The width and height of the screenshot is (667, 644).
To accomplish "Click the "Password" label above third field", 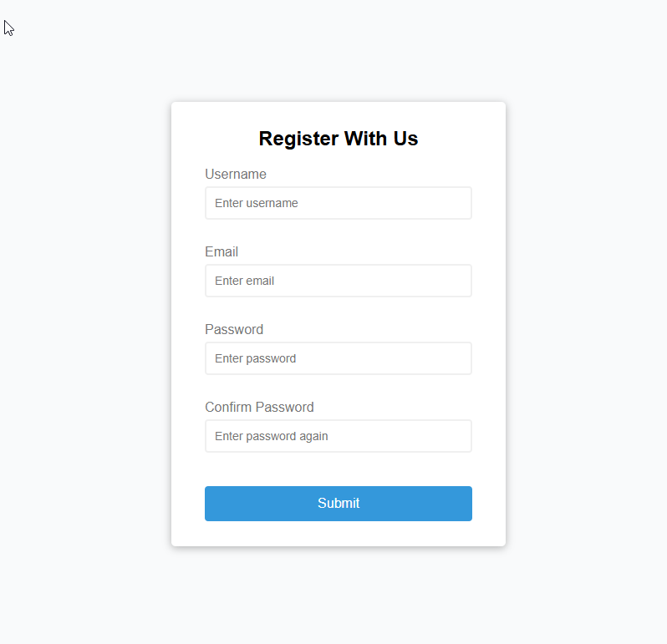I will [x=234, y=329].
